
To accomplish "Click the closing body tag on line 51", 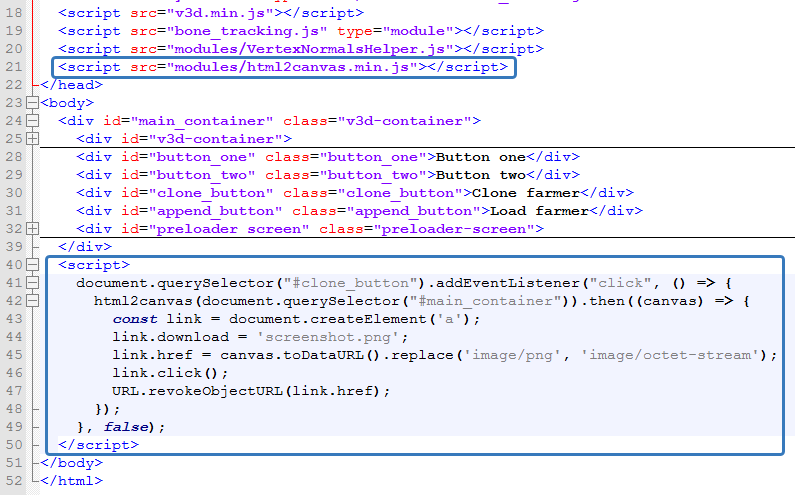I will pos(71,463).
